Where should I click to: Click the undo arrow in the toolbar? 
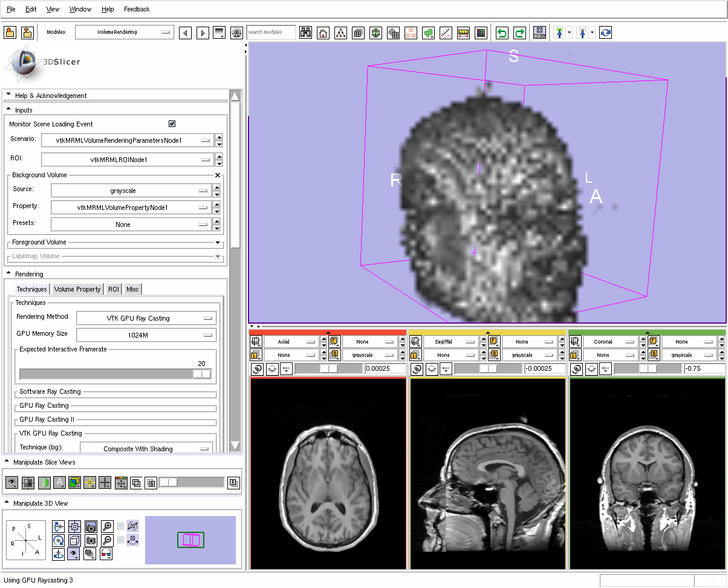pyautogui.click(x=502, y=33)
